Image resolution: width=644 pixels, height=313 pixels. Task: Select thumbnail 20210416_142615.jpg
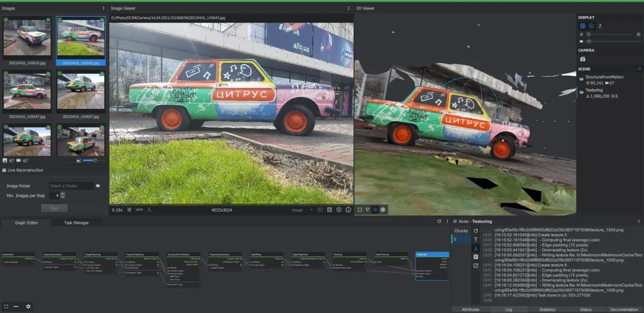coord(27,41)
